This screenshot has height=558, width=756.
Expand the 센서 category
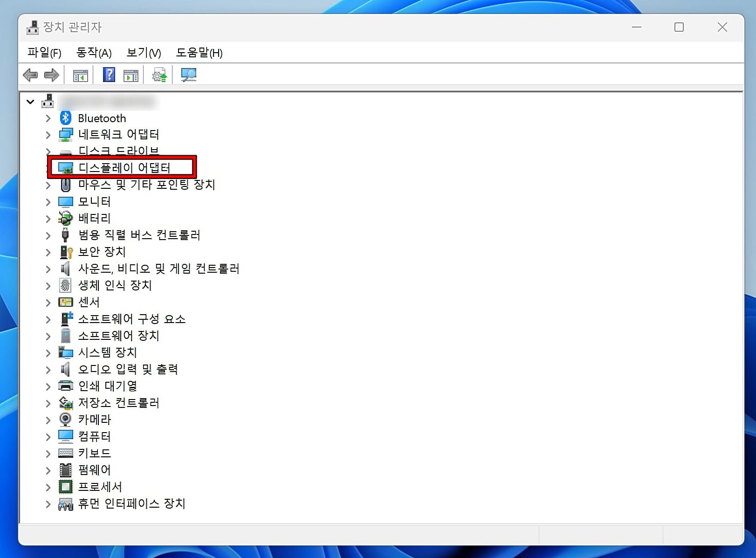48,303
